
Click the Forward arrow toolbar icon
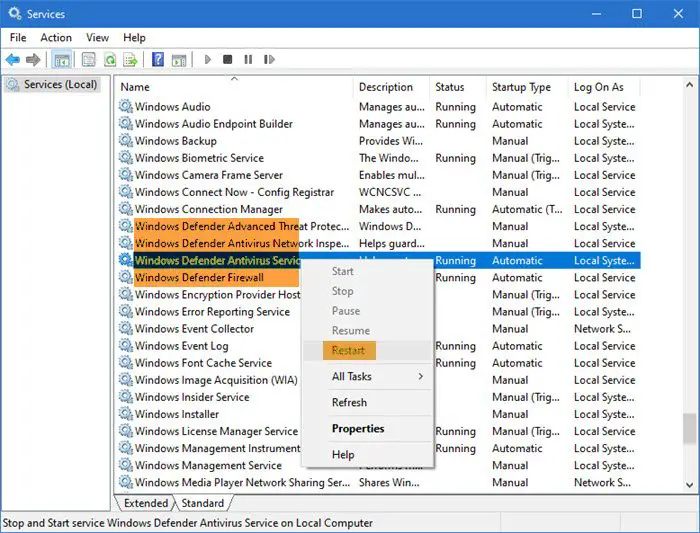click(33, 59)
